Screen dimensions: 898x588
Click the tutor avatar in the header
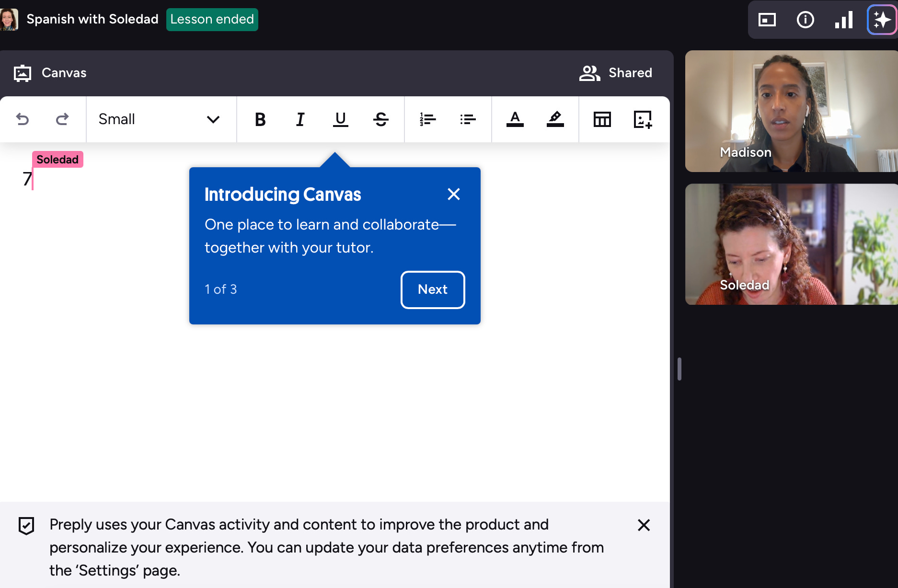tap(9, 20)
